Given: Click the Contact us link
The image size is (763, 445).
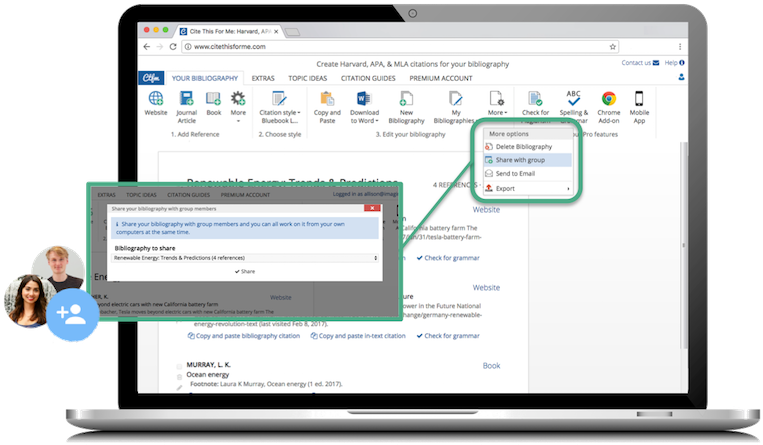Looking at the screenshot, I should click(640, 63).
